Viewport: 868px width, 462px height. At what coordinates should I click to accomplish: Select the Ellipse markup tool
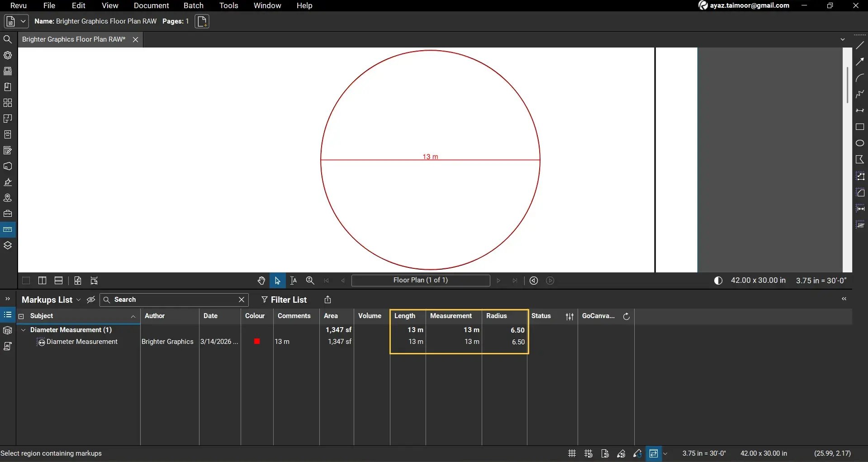click(x=861, y=143)
